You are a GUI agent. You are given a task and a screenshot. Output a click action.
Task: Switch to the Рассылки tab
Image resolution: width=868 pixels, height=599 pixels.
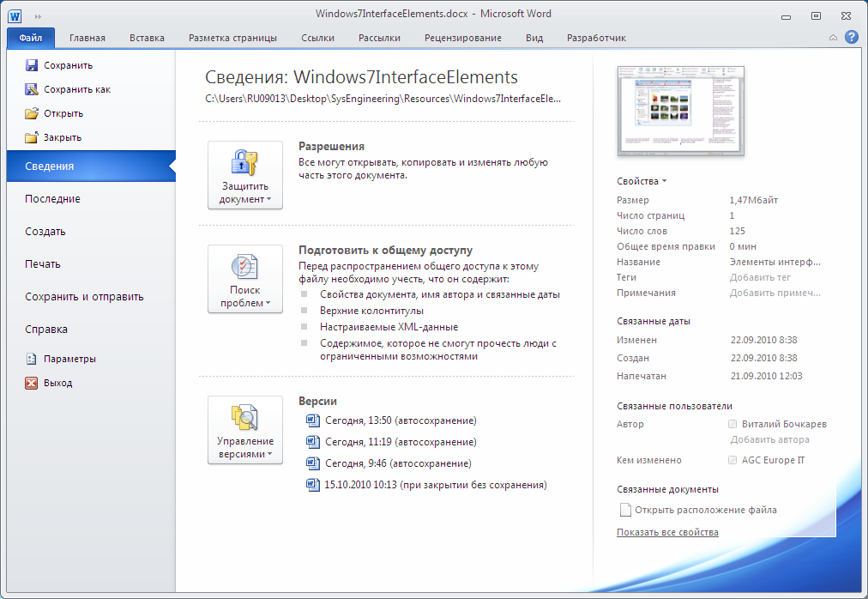(379, 38)
